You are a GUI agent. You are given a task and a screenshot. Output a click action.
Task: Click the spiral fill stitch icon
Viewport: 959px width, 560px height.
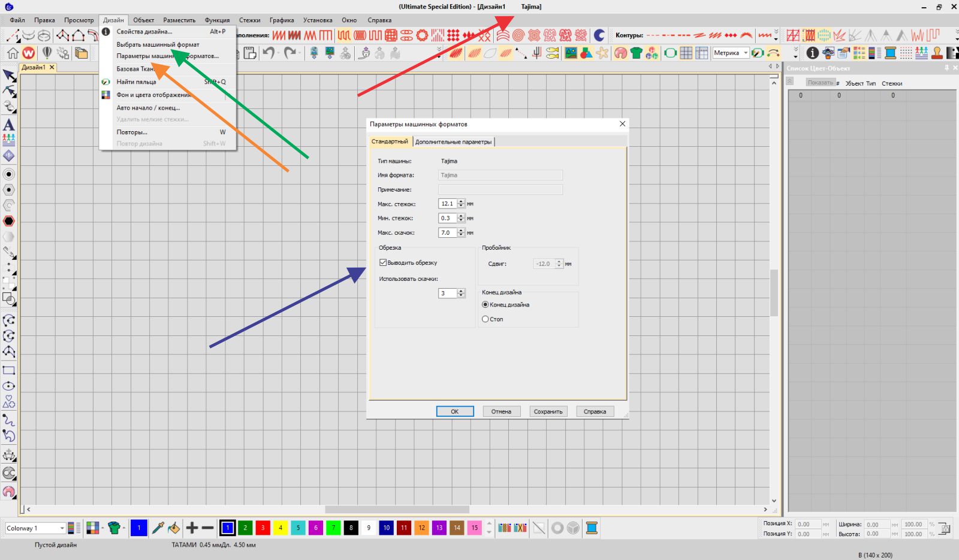518,35
